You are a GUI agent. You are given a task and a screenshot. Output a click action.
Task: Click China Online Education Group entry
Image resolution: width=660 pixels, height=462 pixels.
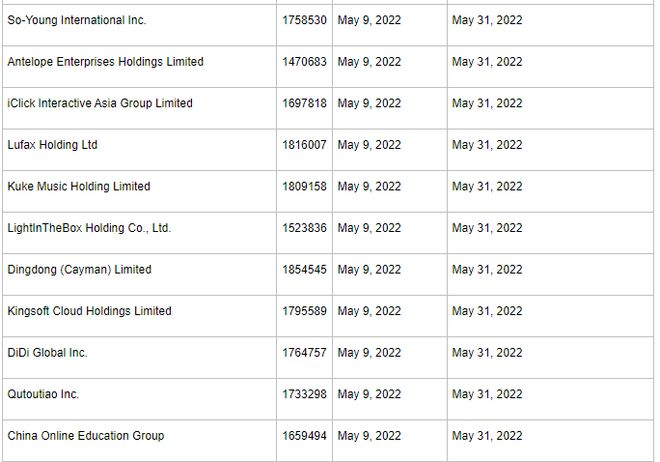click(x=86, y=435)
